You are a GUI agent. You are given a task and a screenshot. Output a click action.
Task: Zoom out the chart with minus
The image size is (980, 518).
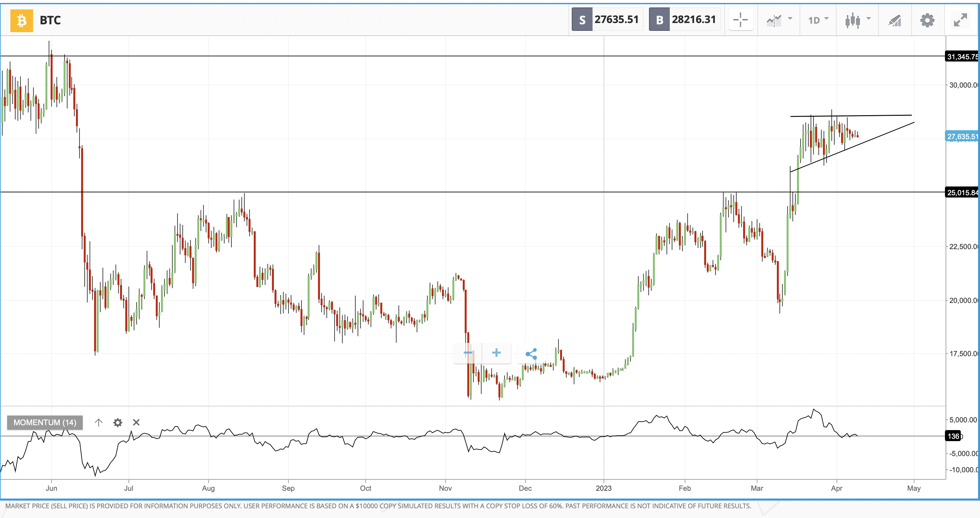pyautogui.click(x=468, y=353)
